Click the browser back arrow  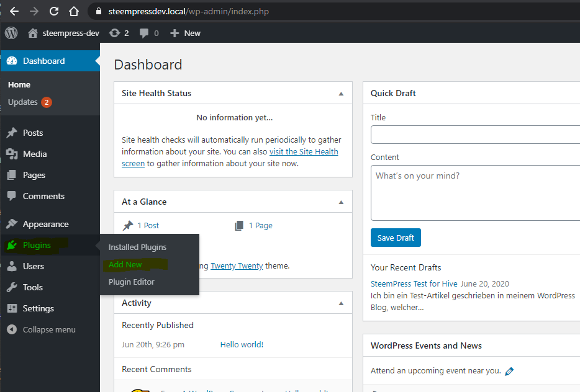tap(14, 11)
